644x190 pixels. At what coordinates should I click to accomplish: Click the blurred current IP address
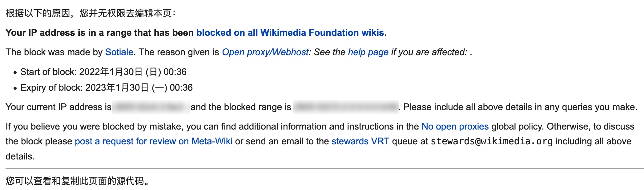coord(151,107)
